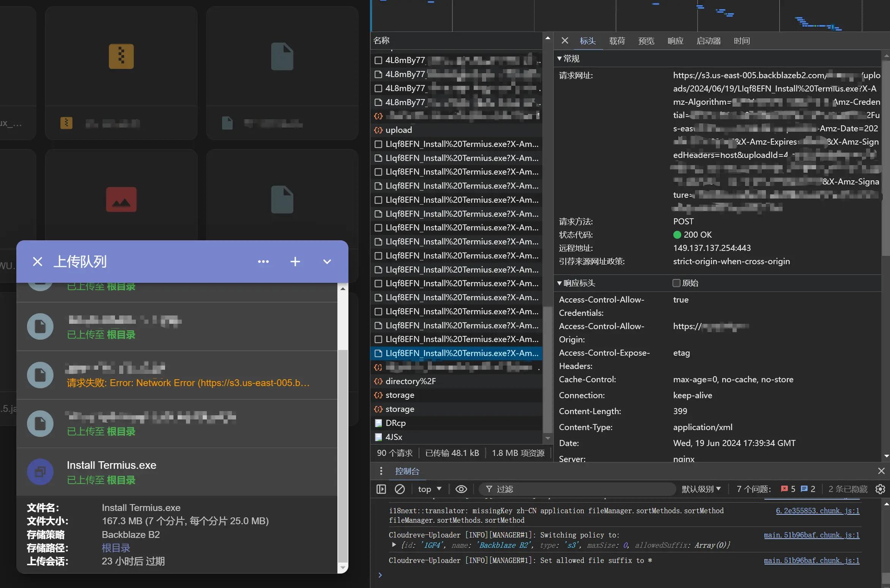Switch to the 启动器 initiator tab
The width and height of the screenshot is (890, 588).
709,41
